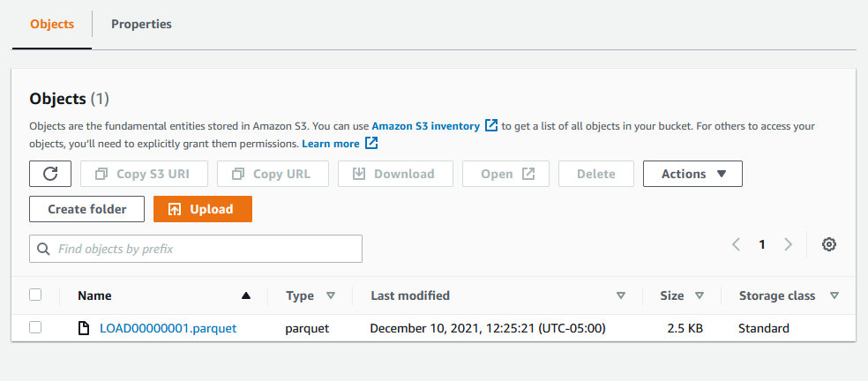Switch to the Properties tab
The height and width of the screenshot is (381, 868).
click(141, 25)
